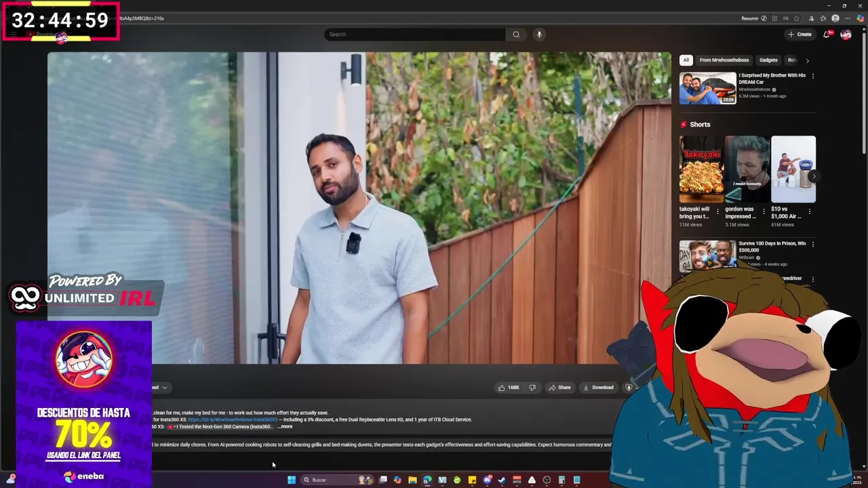Click the Create button

click(x=800, y=35)
